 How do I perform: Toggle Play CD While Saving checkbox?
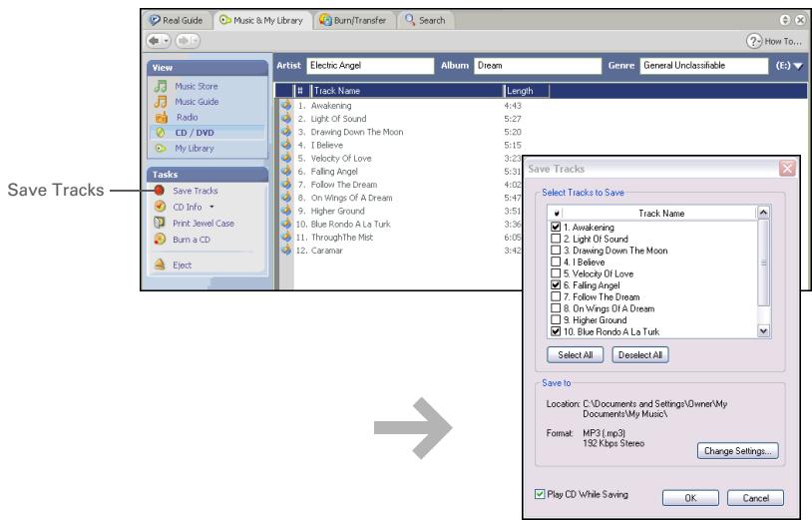[540, 494]
